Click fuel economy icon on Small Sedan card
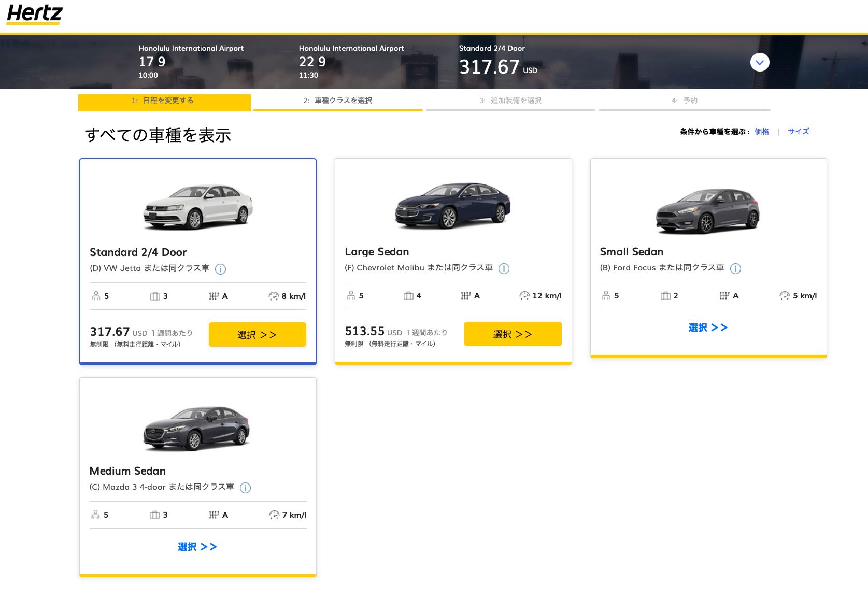 pos(785,295)
